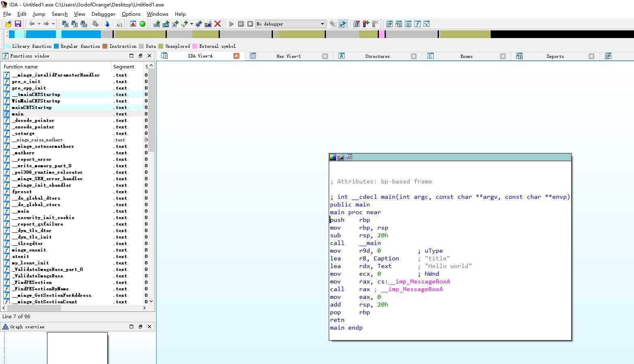The width and height of the screenshot is (634, 364).
Task: Click the Convert to code icon
Action: (x=157, y=24)
